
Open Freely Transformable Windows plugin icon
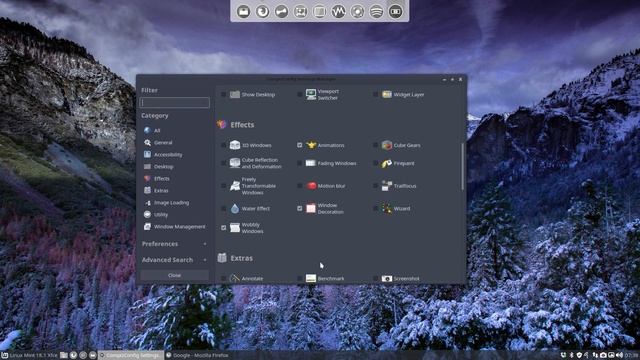click(235, 186)
